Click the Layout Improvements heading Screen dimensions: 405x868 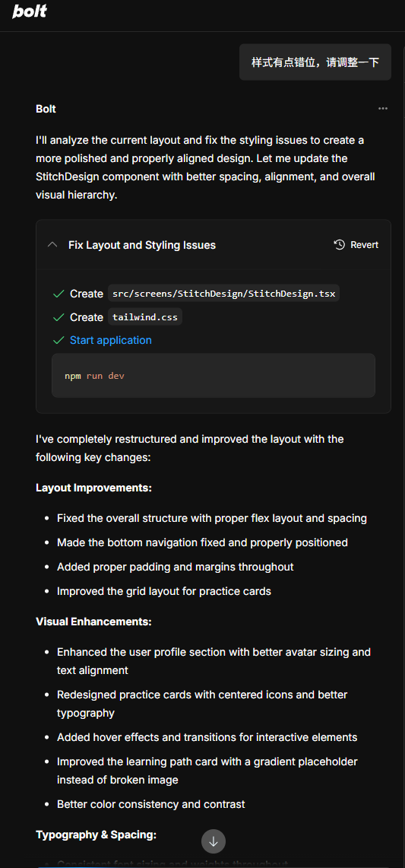pos(94,488)
